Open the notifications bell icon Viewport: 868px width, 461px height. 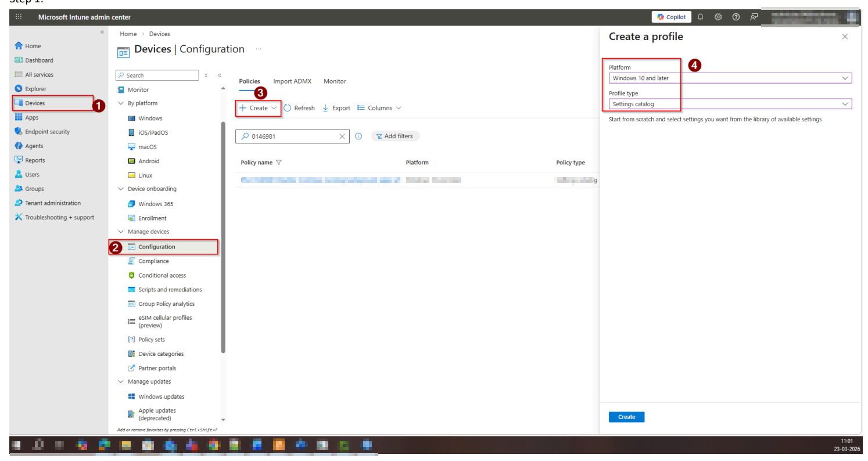pos(701,17)
